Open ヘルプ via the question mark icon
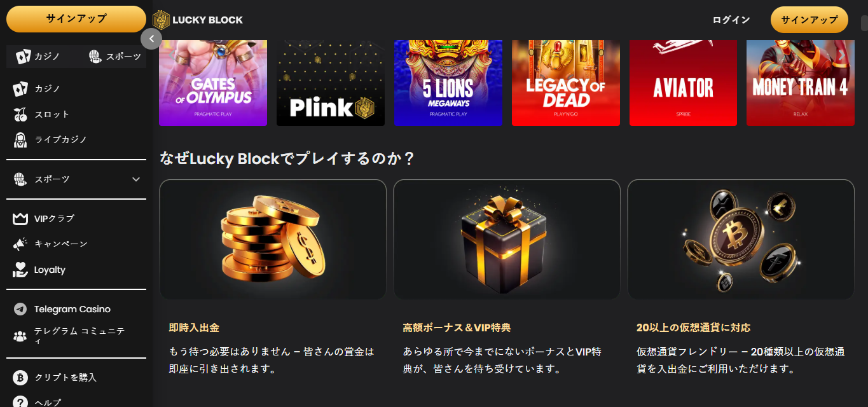Viewport: 868px width, 407px height. [x=20, y=402]
